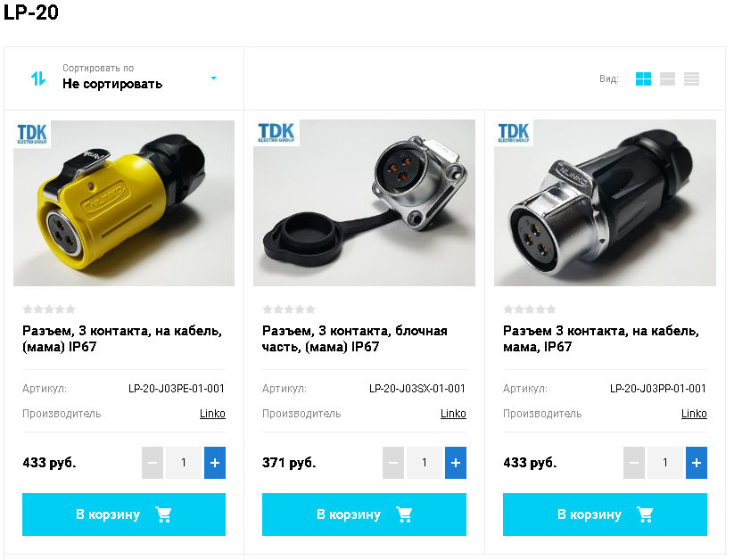Open Linko manufacturer link for LP-20-J03PE-01-001
Viewport: 734px width, 560px height.
212,414
